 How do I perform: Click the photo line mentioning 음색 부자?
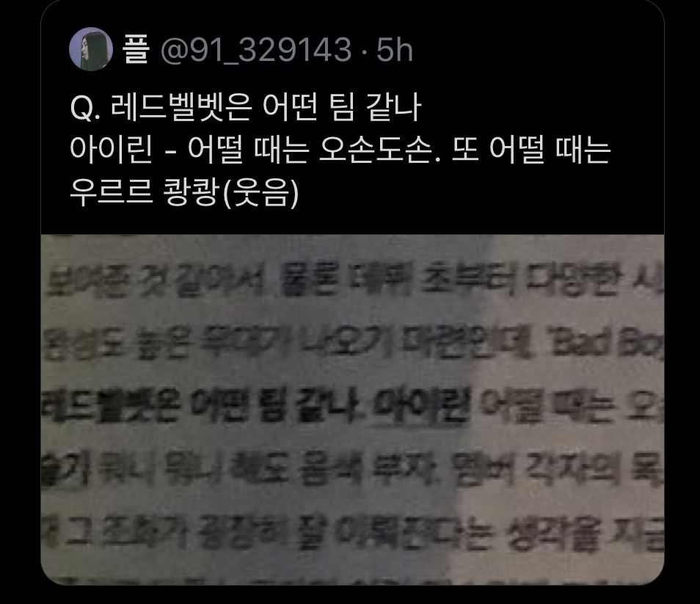click(x=352, y=470)
